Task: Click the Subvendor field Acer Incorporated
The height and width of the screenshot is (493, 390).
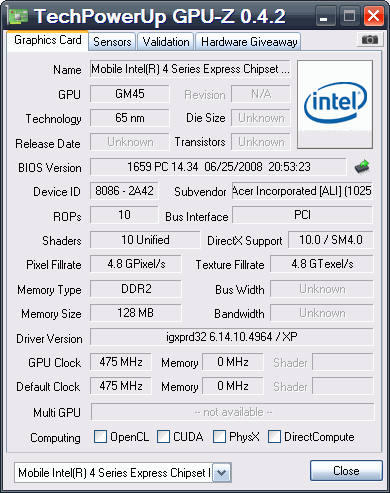Action: [302, 191]
